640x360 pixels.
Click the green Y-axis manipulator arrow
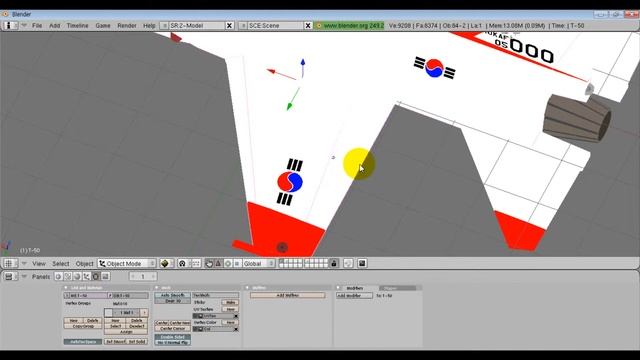click(289, 106)
